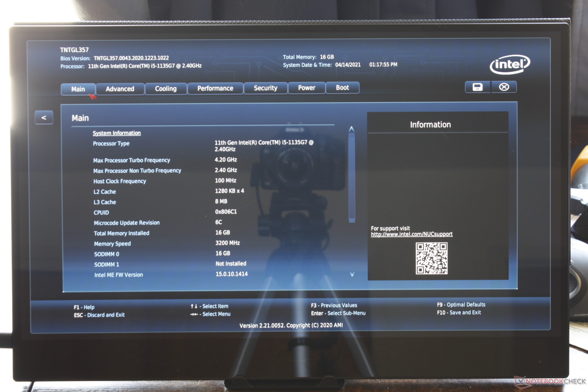Click the 1280 KB x 4 value

point(229,191)
